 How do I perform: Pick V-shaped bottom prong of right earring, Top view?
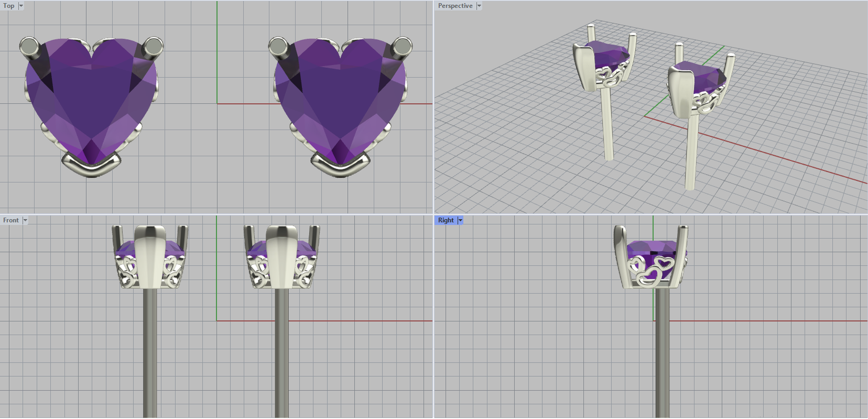pos(340,165)
